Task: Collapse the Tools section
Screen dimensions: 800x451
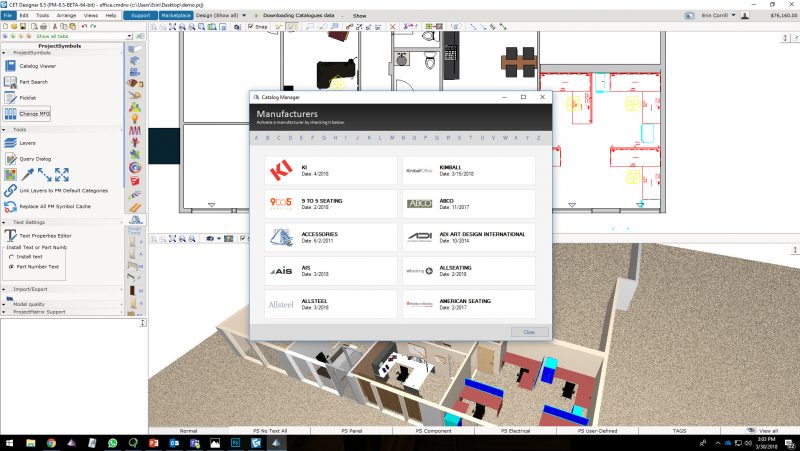Action: click(x=4, y=130)
